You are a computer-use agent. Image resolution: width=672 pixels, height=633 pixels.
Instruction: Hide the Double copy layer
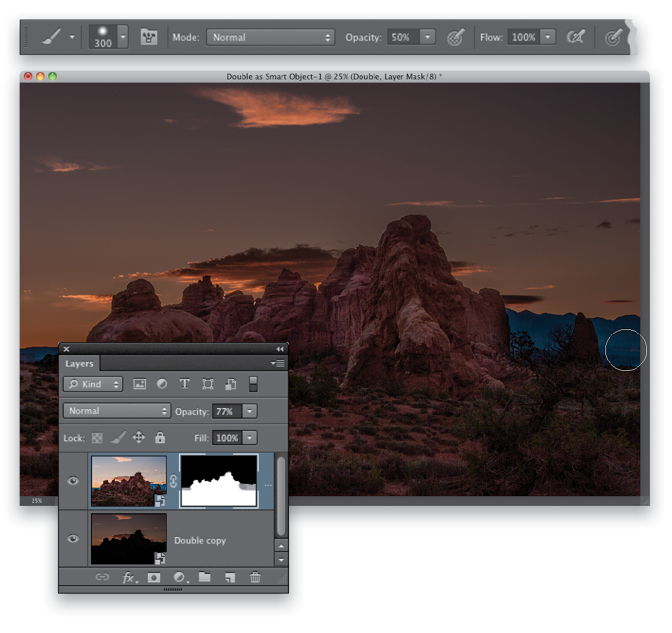click(x=73, y=539)
